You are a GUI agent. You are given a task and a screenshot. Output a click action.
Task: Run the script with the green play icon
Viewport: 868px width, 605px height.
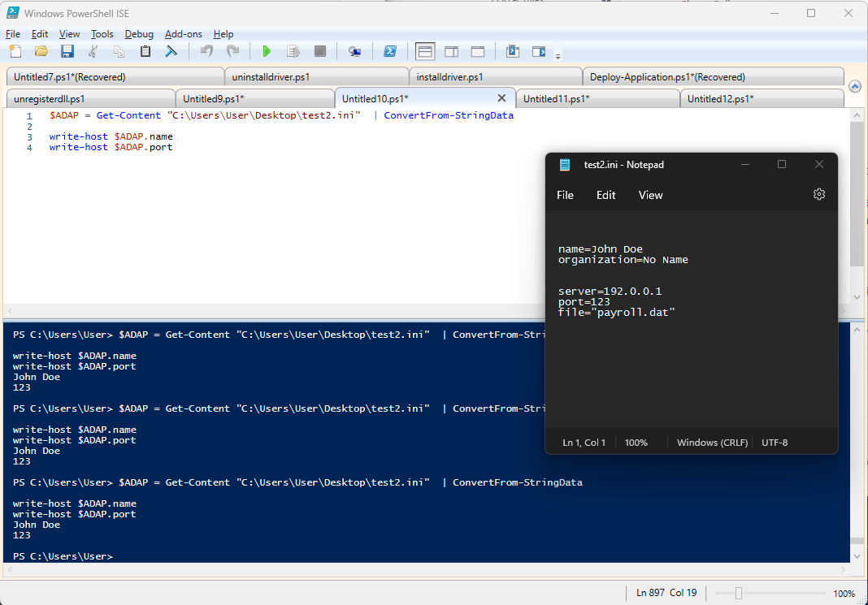pos(267,51)
